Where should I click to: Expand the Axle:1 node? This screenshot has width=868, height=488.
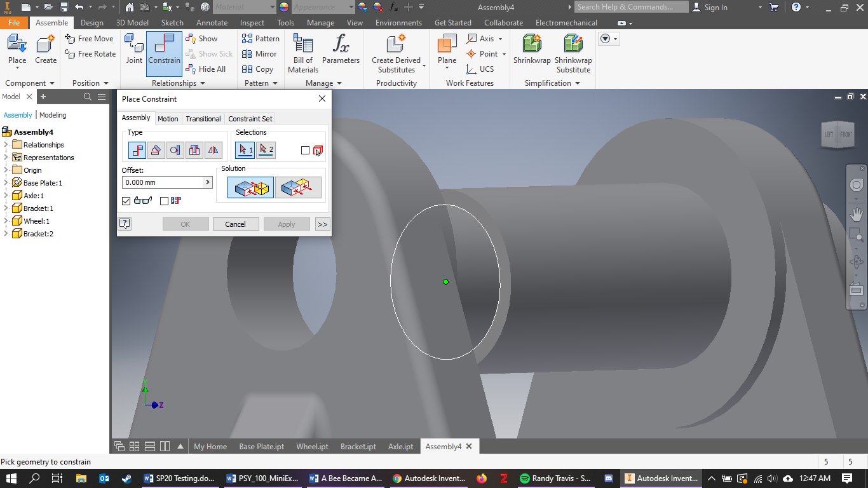6,196
